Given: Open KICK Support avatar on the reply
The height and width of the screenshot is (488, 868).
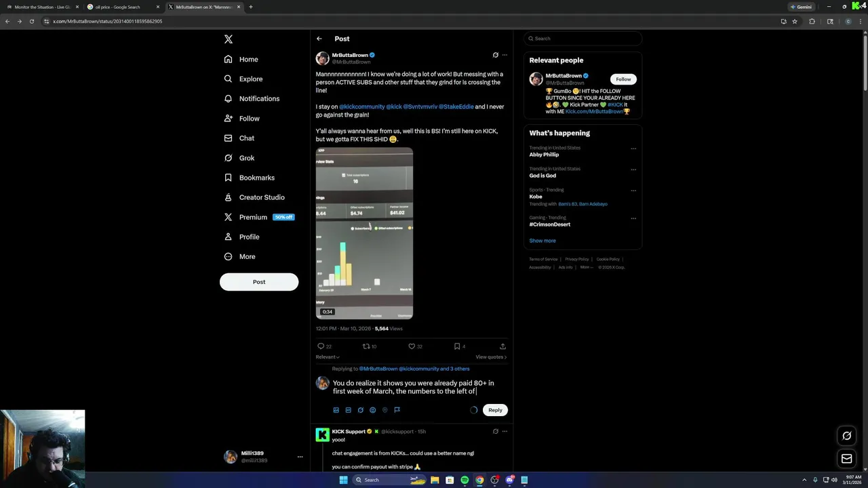Looking at the screenshot, I should tap(323, 434).
